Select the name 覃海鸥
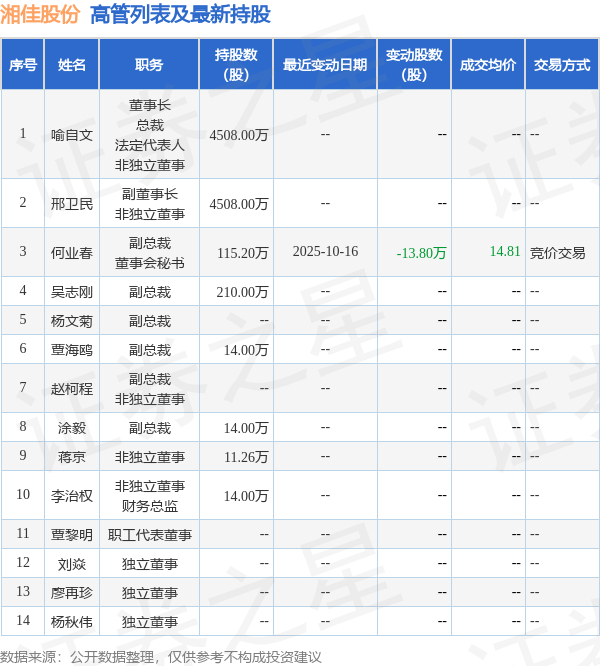The image size is (600, 666). point(72,350)
